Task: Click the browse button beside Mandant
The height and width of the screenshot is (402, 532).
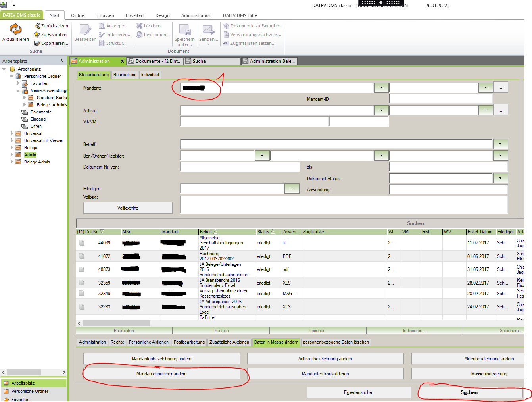Action: (501, 88)
